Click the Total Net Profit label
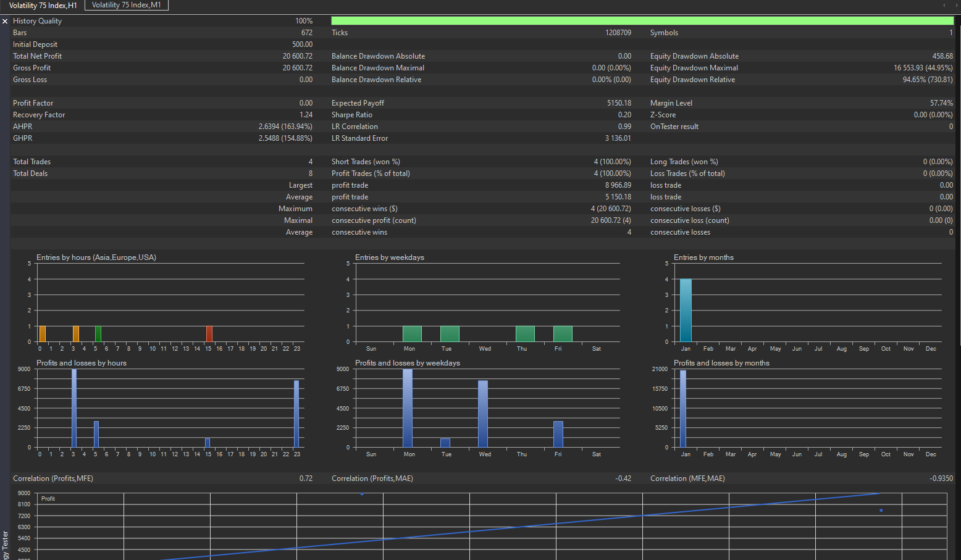 pyautogui.click(x=37, y=56)
